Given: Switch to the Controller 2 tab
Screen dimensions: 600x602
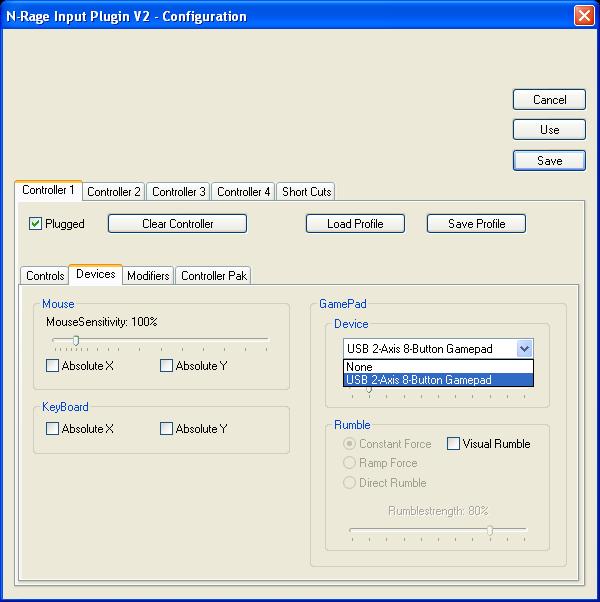Looking at the screenshot, I should coord(114,192).
